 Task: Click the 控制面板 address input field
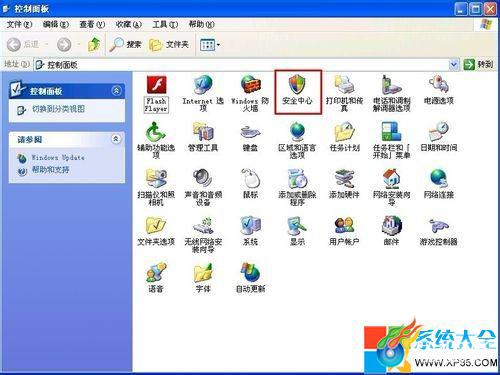click(242, 65)
